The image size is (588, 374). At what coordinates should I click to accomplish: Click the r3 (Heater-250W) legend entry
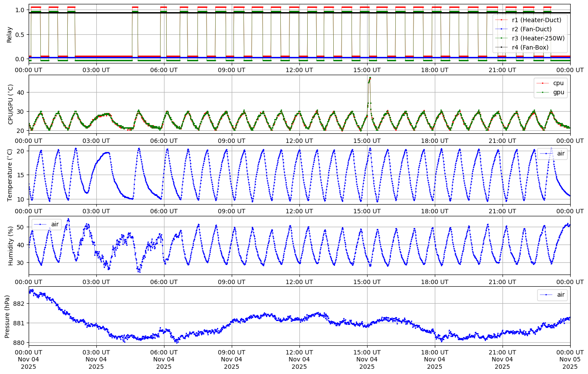pyautogui.click(x=538, y=38)
